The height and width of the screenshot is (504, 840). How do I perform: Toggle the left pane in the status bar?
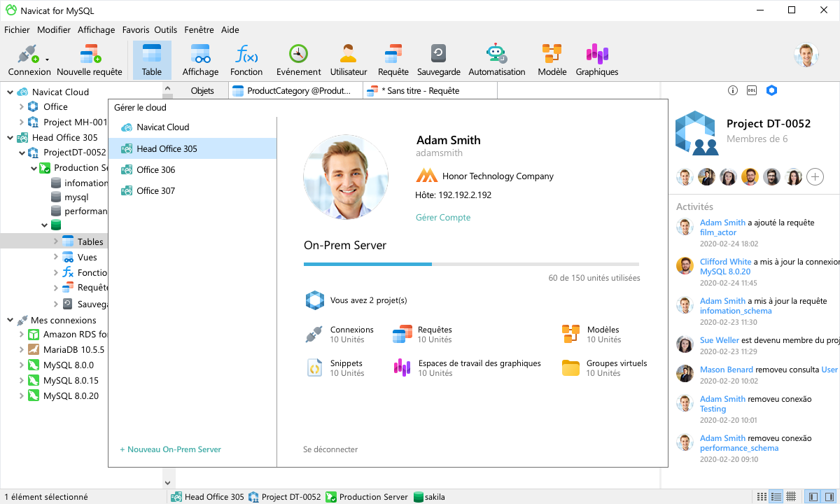coord(813,497)
